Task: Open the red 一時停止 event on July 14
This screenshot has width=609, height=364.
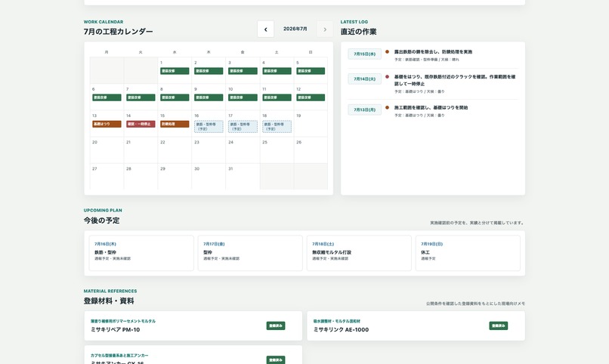Action: click(141, 124)
